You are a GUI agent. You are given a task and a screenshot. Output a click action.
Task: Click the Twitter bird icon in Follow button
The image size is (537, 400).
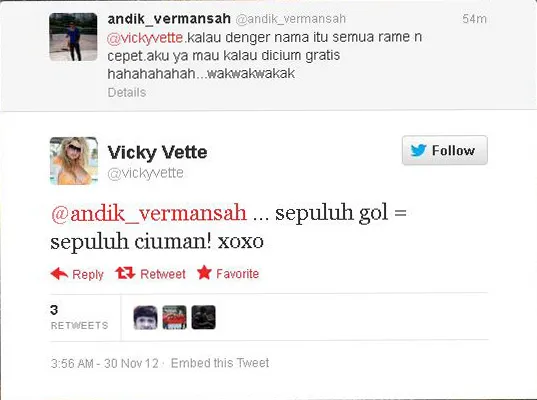[419, 150]
